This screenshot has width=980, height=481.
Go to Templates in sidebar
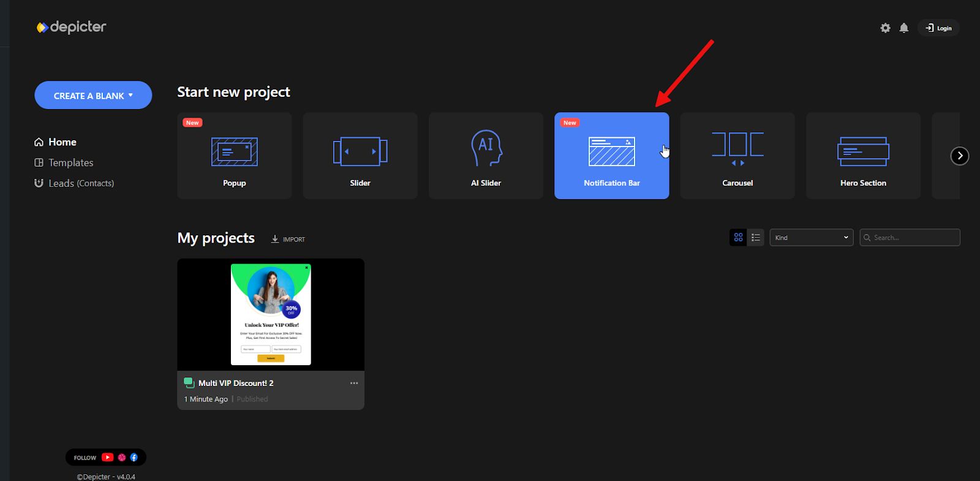click(x=70, y=163)
